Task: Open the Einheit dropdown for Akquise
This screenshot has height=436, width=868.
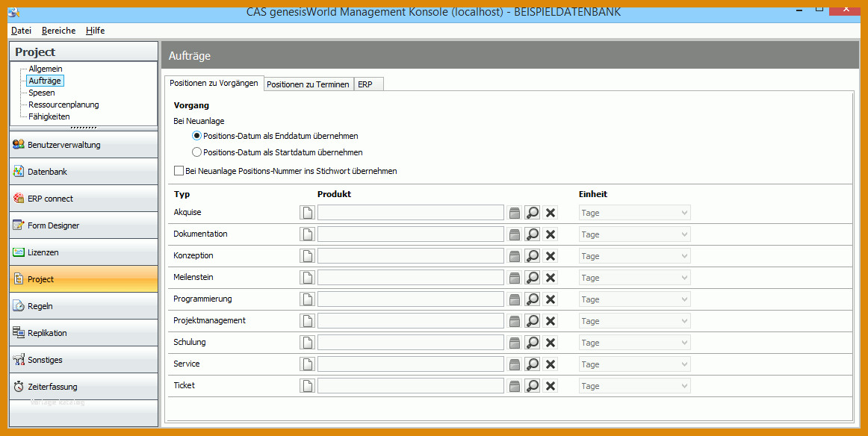Action: coord(634,213)
